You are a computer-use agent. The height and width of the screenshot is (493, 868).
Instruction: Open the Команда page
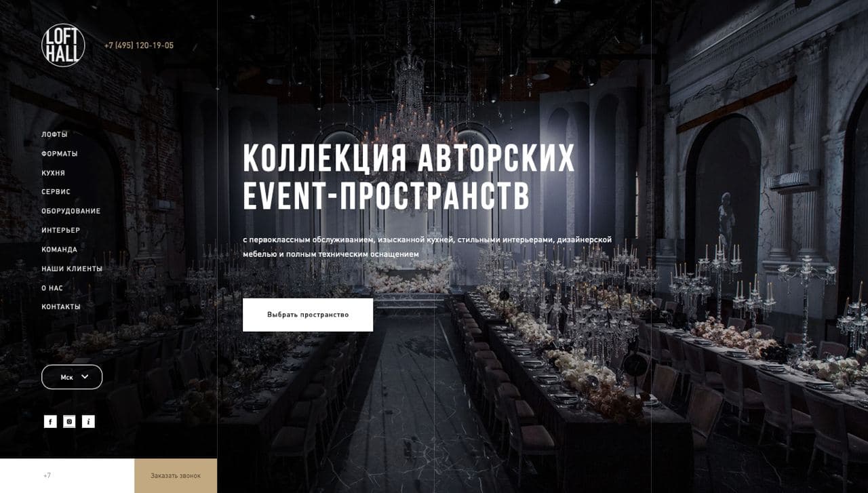(59, 250)
